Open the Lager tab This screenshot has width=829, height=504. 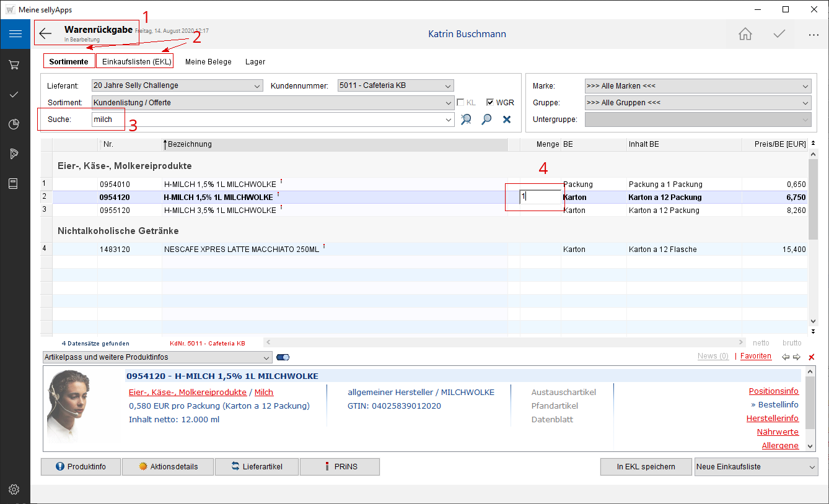point(255,61)
